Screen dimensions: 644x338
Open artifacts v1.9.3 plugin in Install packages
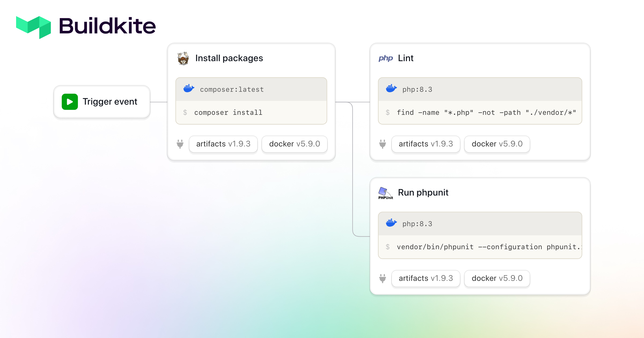223,144
